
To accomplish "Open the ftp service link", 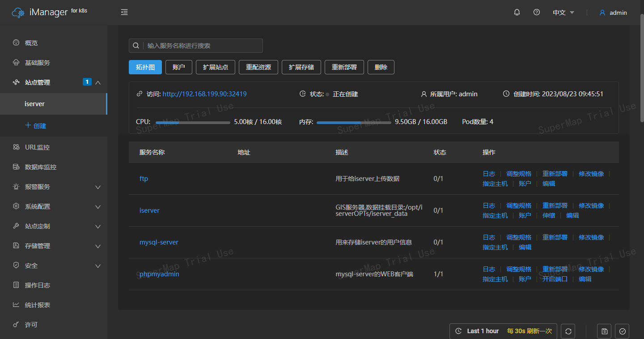I will click(144, 179).
